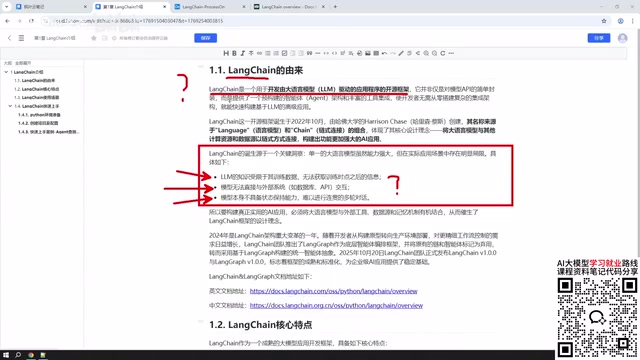
Task: Apply heading format with the H icon
Action: (x=226, y=53)
